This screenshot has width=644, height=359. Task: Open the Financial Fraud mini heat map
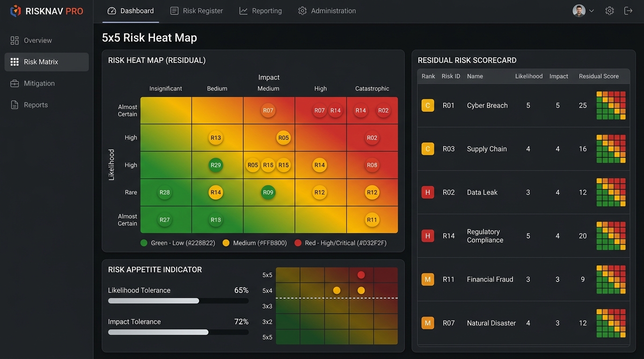611,280
